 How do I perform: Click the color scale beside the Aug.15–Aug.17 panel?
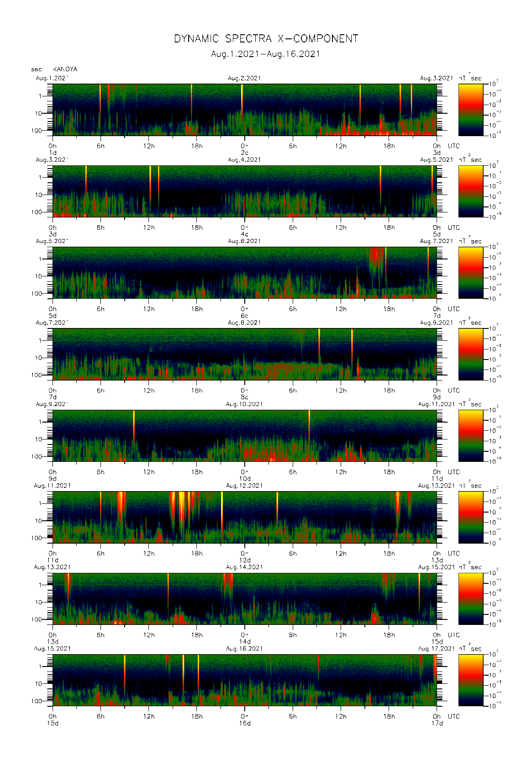[x=471, y=680]
